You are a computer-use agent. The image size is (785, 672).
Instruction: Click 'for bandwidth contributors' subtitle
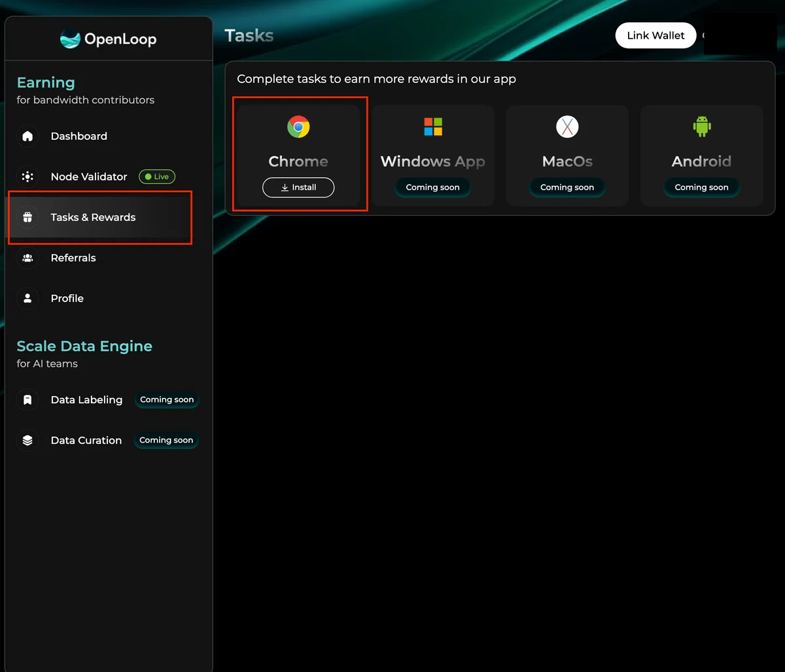pyautogui.click(x=86, y=100)
